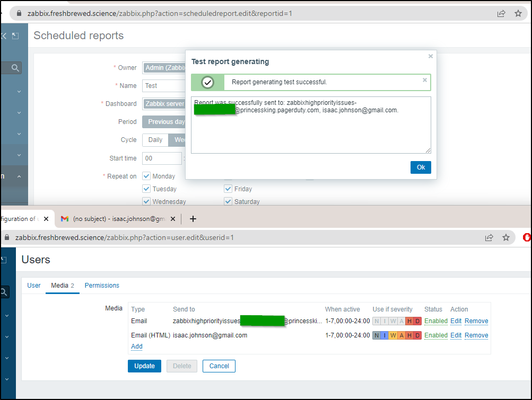Screen dimensions: 532x400
Task: Expand fourth sidebar chevron in Users window
Action: (x=7, y=379)
